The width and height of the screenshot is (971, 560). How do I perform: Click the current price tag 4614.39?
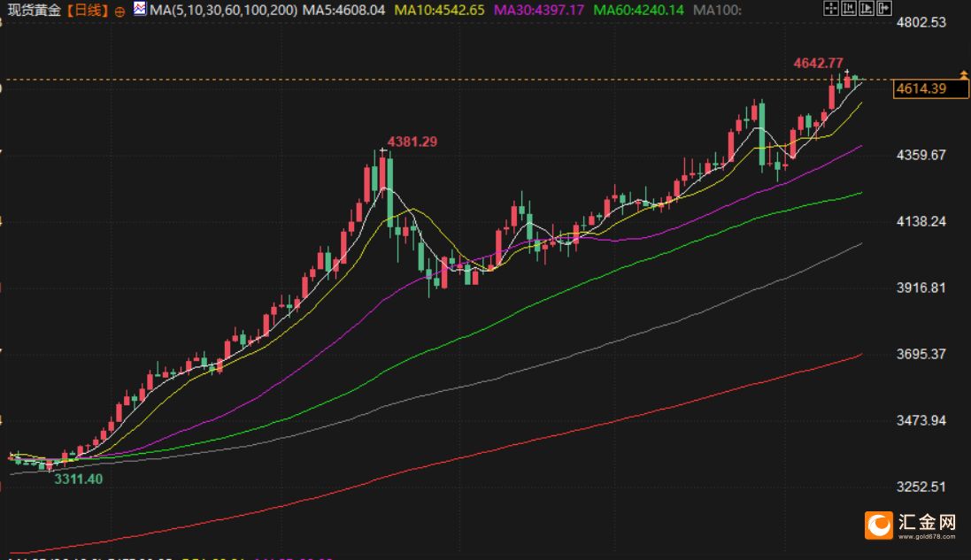click(930, 88)
